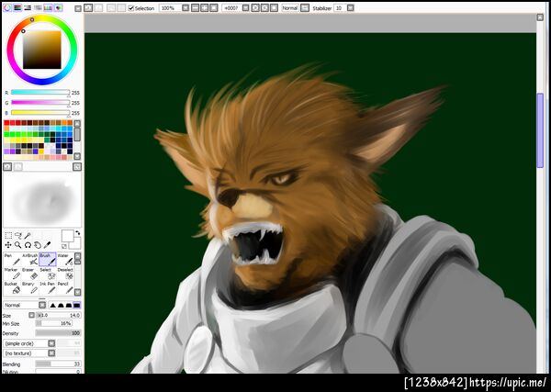Choose the Water brush tool

[x=65, y=259]
